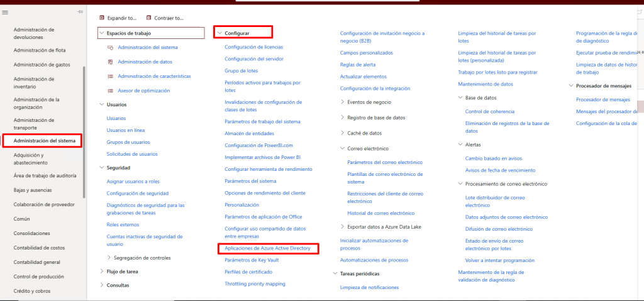Expand the Flujo de tarea section
Screen dimensions: 644x301
click(x=101, y=271)
